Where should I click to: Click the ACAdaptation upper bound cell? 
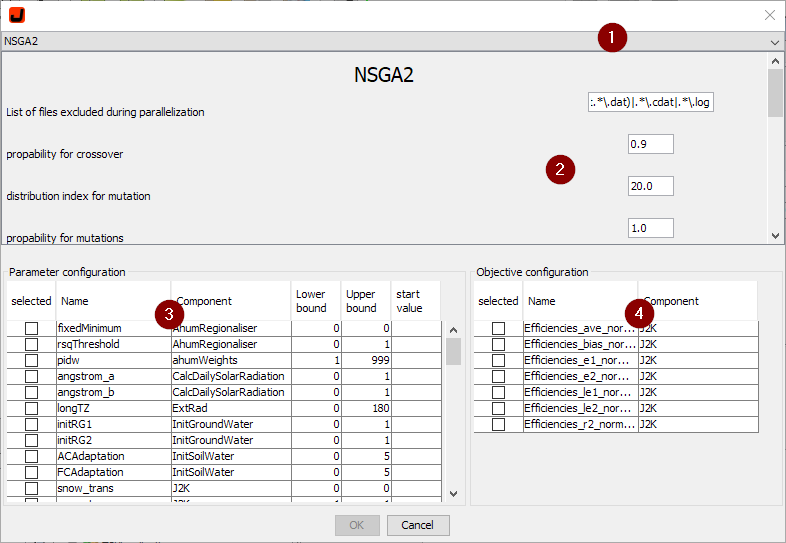tap(366, 457)
